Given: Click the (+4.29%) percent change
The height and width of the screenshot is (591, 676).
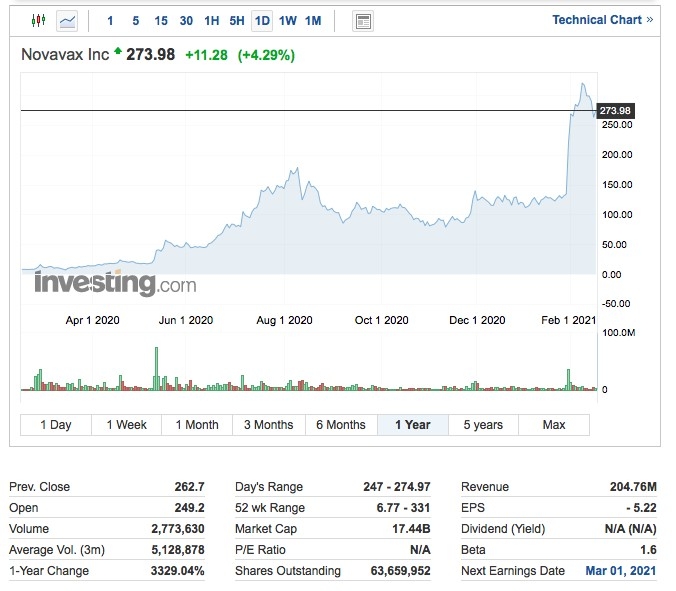Looking at the screenshot, I should point(266,55).
